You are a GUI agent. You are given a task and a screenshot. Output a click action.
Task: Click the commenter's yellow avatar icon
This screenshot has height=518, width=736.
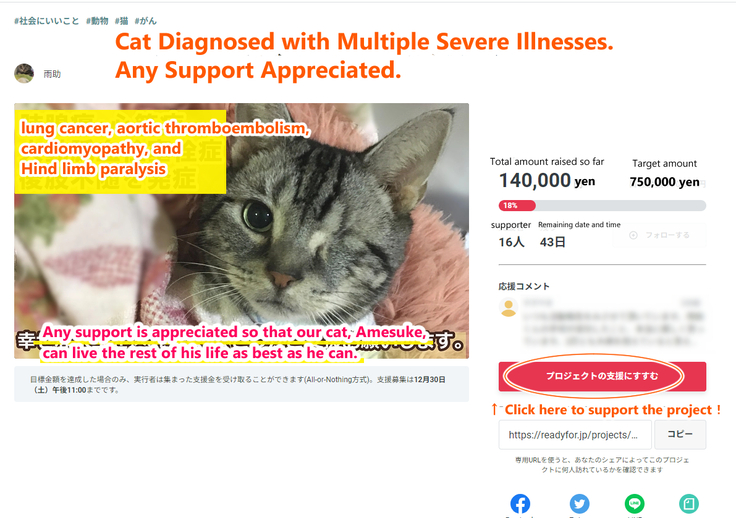pos(508,308)
